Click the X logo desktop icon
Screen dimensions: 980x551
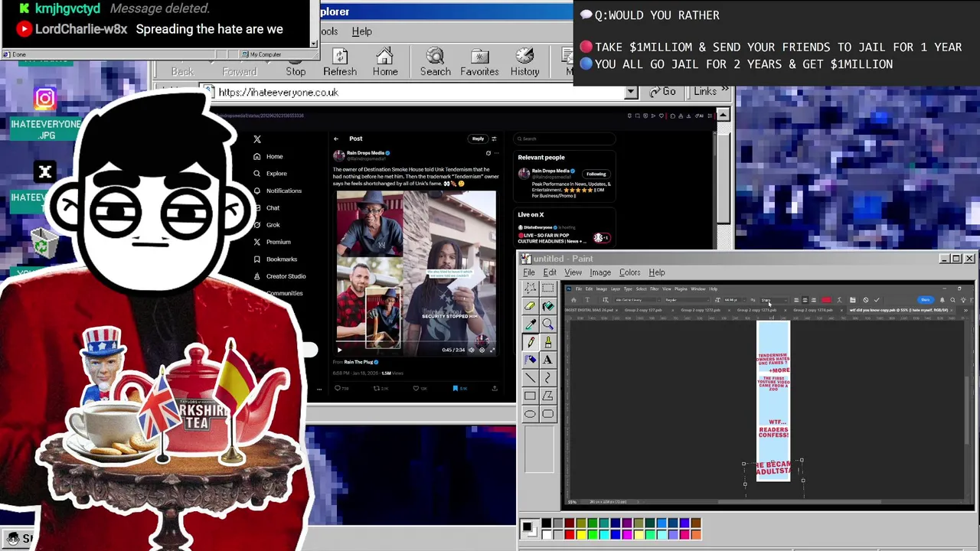click(45, 172)
